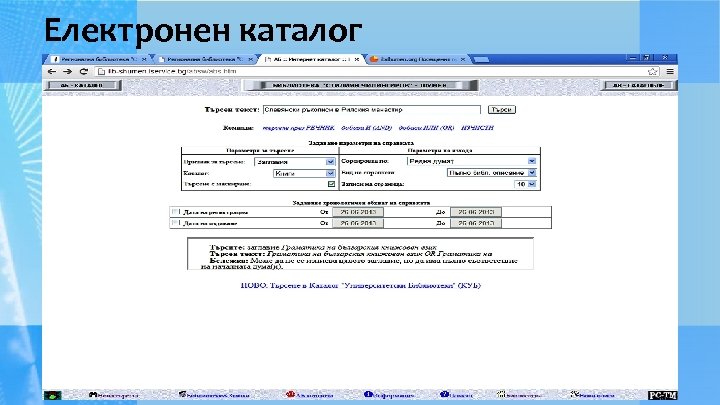
Task: Switch to the 'АБ - Интернет каталог' tab
Action: point(310,59)
